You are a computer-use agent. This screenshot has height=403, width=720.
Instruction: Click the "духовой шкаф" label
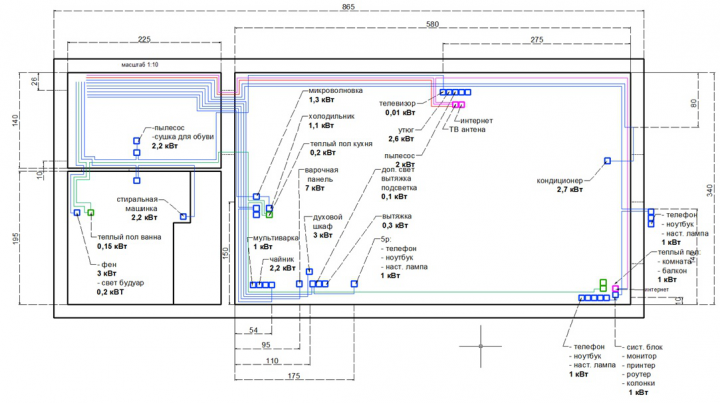(x=327, y=221)
